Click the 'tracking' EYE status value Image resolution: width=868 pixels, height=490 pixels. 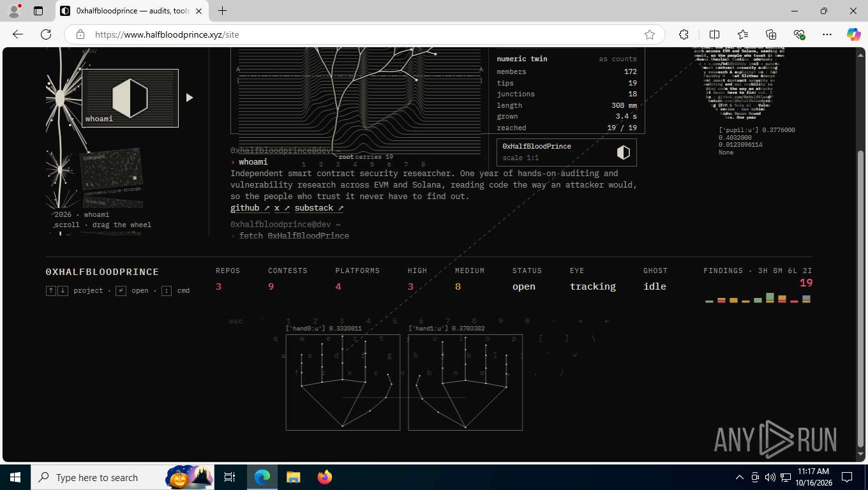tap(593, 286)
